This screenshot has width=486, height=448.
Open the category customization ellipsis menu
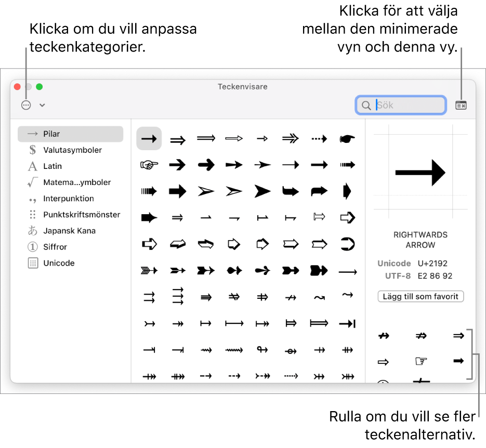[26, 106]
